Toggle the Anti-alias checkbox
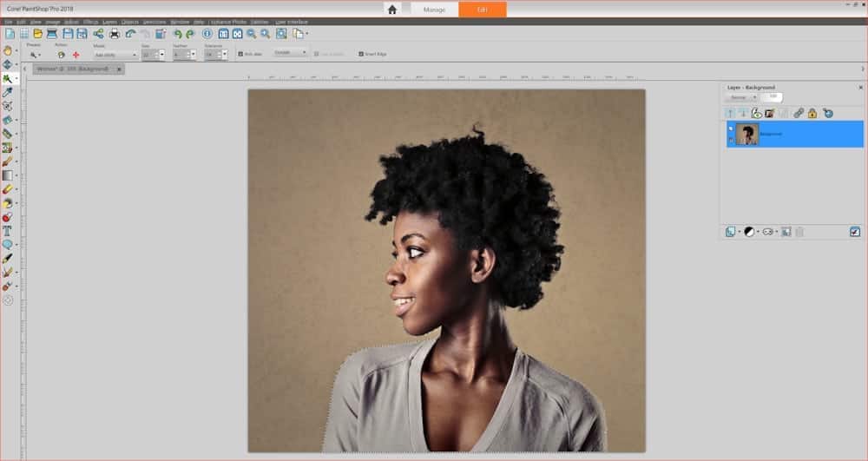868x461 pixels. (240, 53)
